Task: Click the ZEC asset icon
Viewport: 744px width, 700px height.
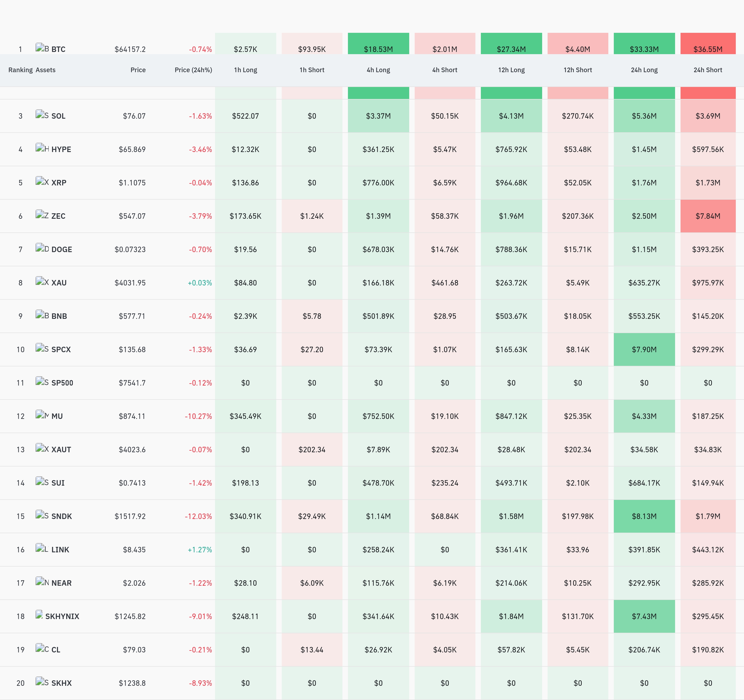Action: (42, 214)
